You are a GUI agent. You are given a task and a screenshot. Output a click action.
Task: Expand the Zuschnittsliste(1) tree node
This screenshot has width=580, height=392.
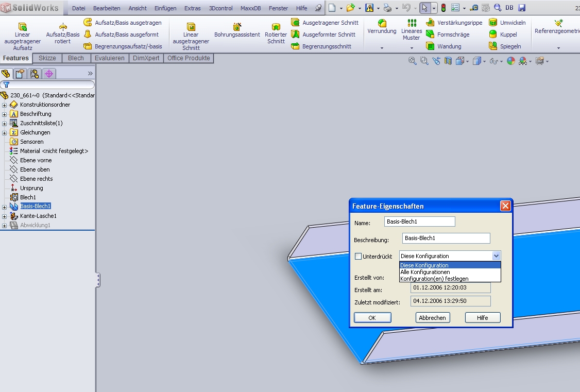(5, 124)
